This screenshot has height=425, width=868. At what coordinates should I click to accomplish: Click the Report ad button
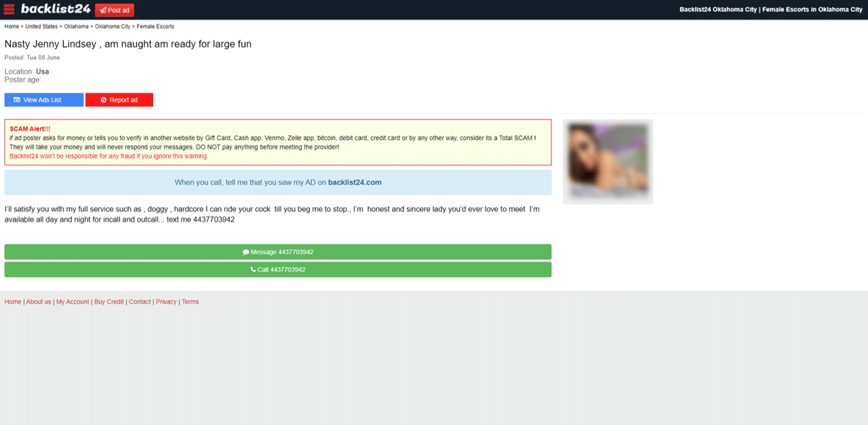click(x=119, y=99)
